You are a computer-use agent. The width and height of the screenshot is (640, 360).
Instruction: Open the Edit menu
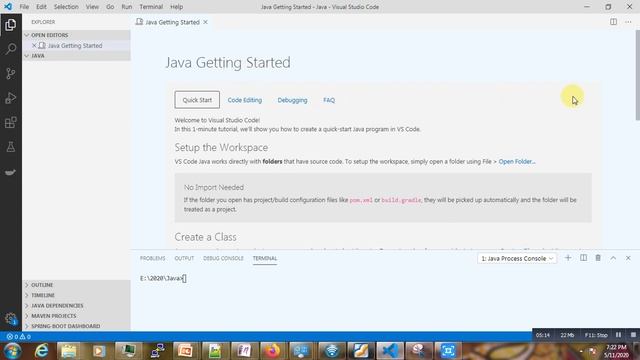pyautogui.click(x=41, y=7)
